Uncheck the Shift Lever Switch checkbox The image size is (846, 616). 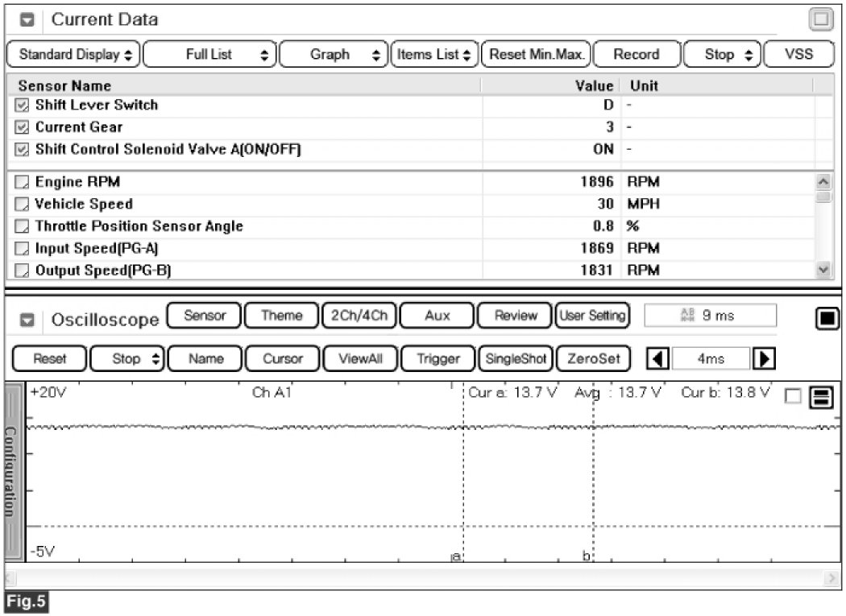click(x=22, y=105)
